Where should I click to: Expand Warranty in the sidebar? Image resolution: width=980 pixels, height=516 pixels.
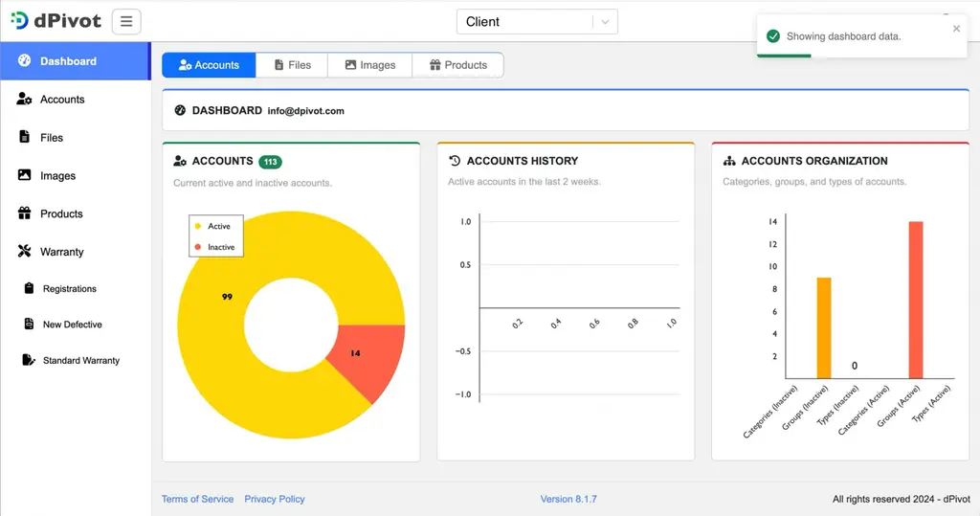pos(75,252)
